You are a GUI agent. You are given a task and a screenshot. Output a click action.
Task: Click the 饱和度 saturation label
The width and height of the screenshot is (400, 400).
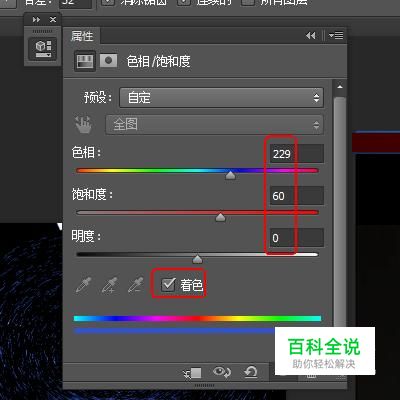(92, 195)
